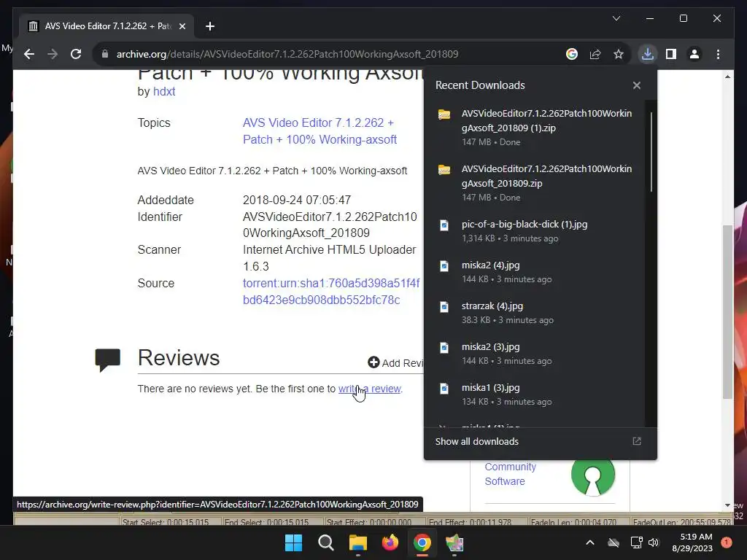Open a new tab with plus button
Screen dimensions: 747x560
[x=210, y=26]
